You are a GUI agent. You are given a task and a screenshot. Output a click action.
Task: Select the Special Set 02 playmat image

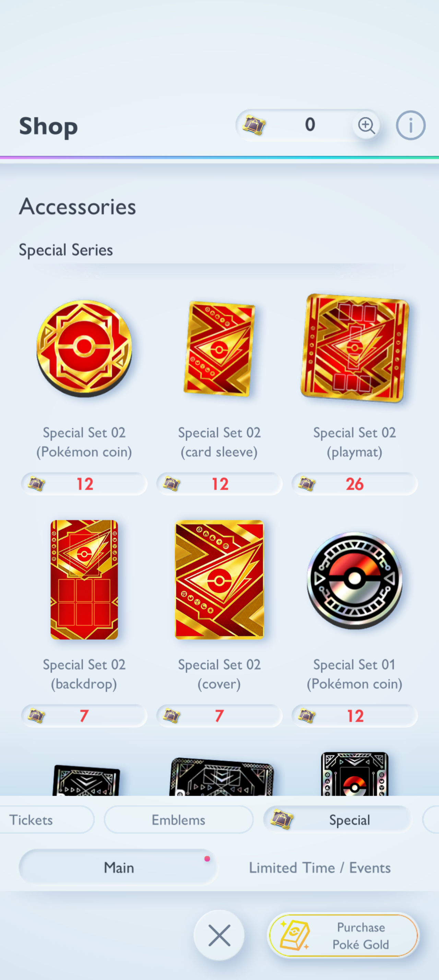click(355, 348)
